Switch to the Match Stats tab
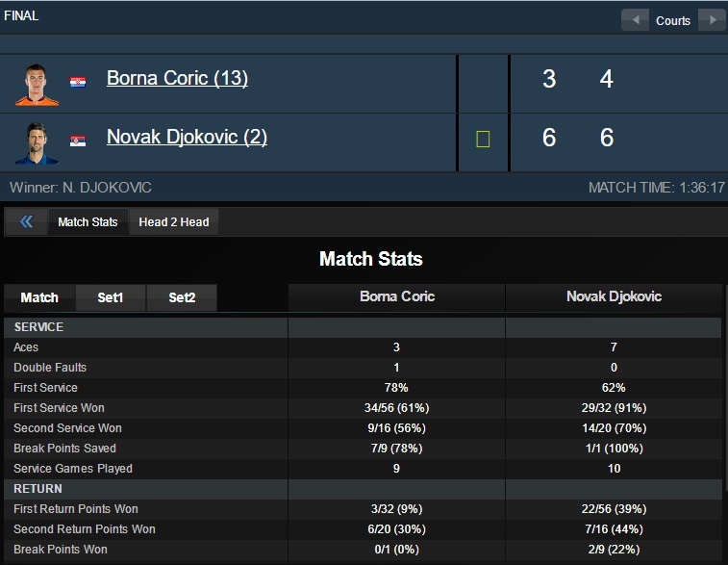This screenshot has width=728, height=565. (x=88, y=222)
